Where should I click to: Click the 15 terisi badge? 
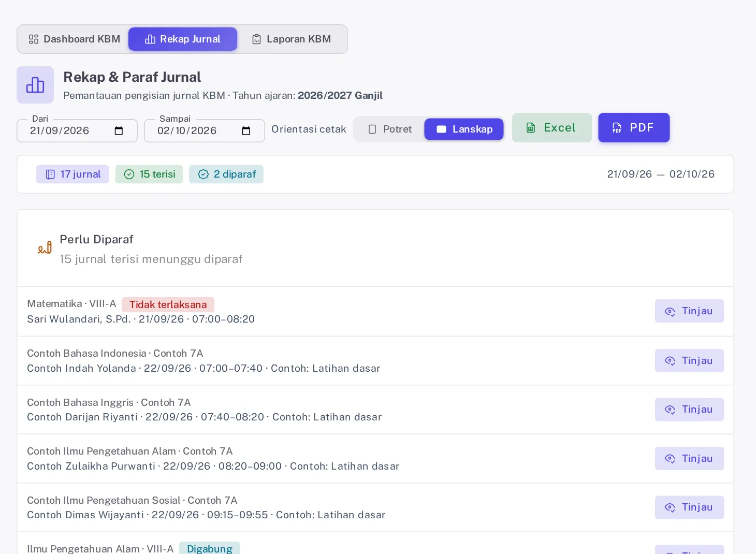point(149,174)
